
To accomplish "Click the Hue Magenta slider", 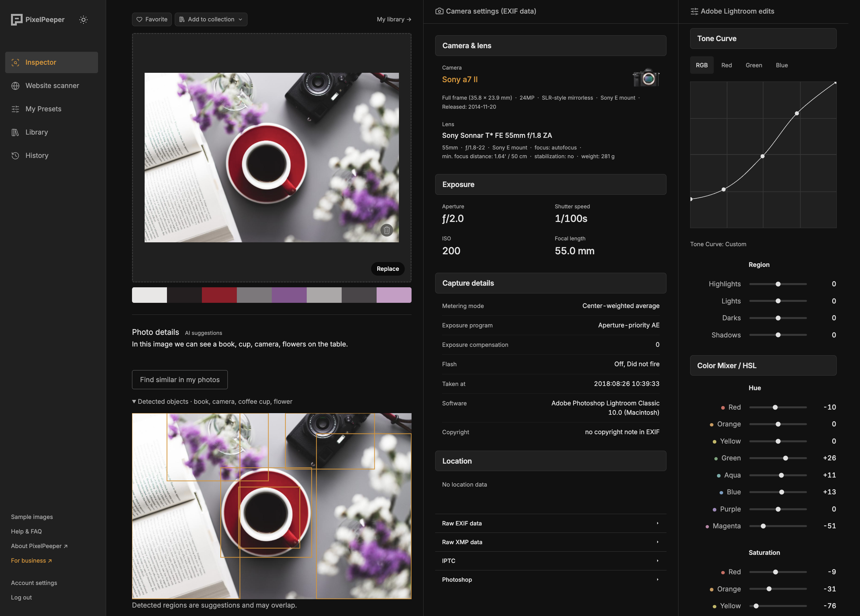I will tap(778, 526).
